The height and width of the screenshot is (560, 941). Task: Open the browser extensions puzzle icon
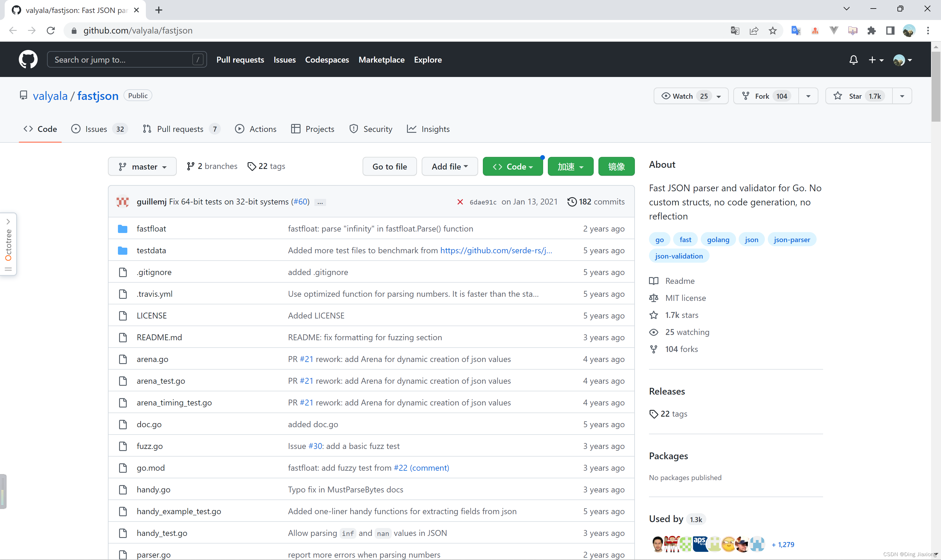[x=872, y=31]
